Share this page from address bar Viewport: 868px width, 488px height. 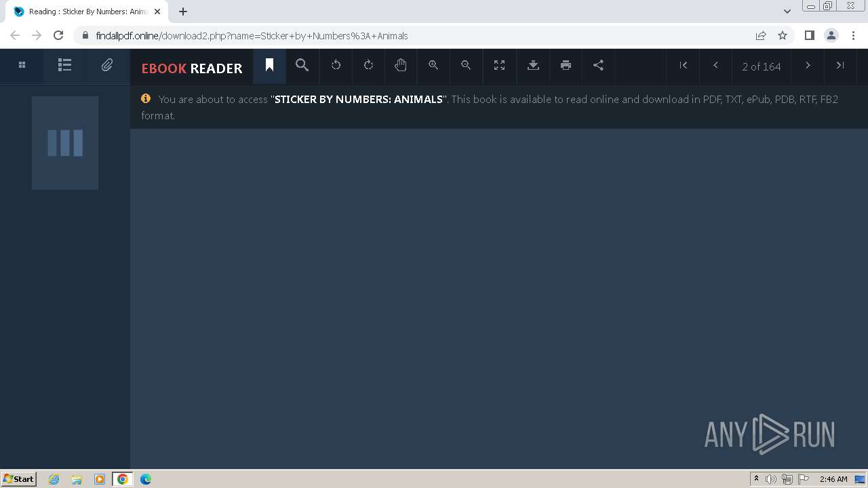(761, 35)
